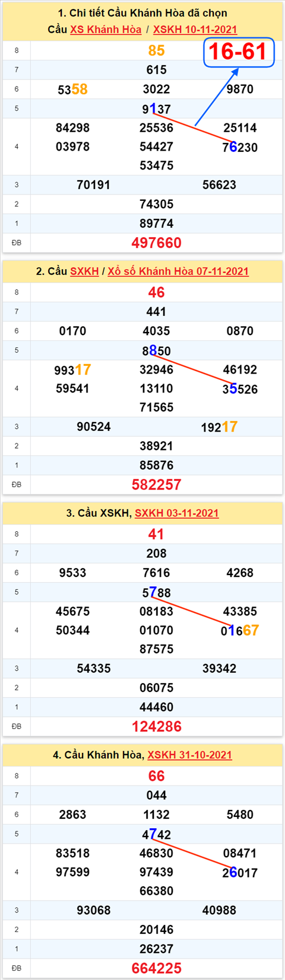Select the second prize number 20146

(x=157, y=930)
